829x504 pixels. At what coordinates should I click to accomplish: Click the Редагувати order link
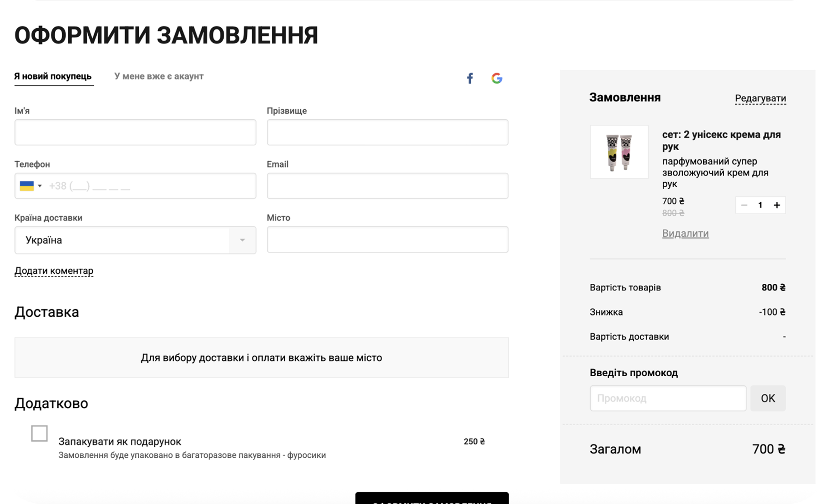760,98
